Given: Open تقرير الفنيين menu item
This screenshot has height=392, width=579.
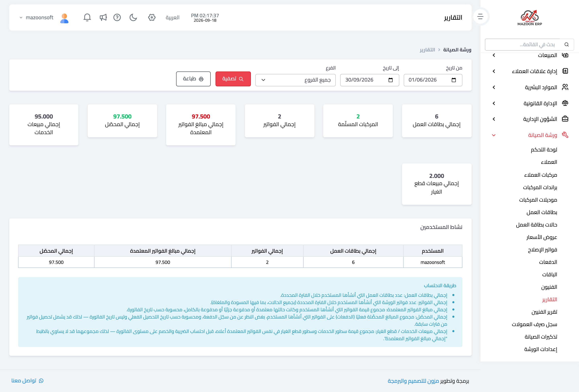Looking at the screenshot, I should pos(544,312).
